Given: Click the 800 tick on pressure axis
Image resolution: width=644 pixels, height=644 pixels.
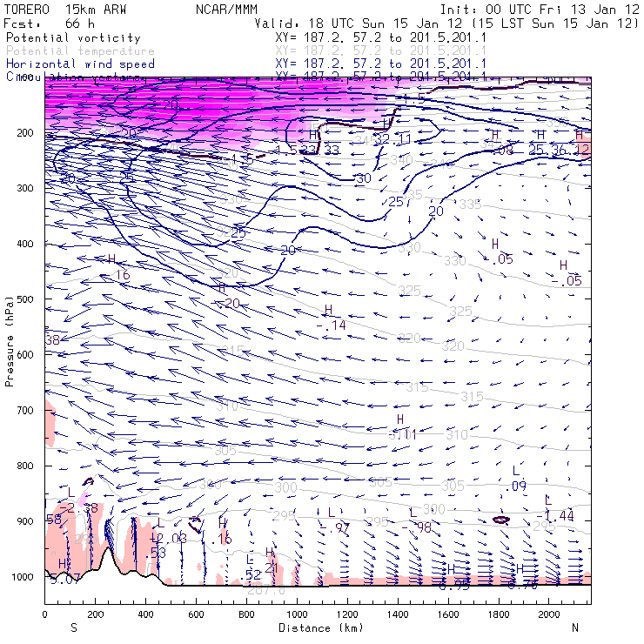Looking at the screenshot, I should 25,466.
